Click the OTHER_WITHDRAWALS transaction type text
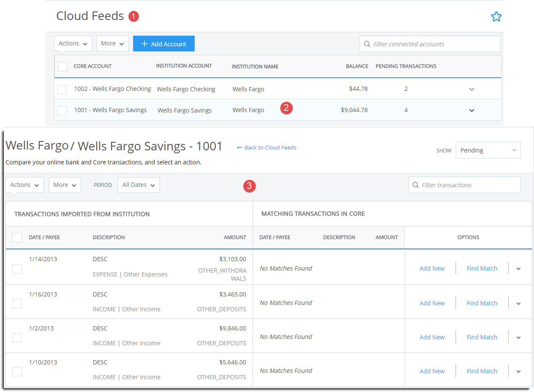 click(x=222, y=274)
